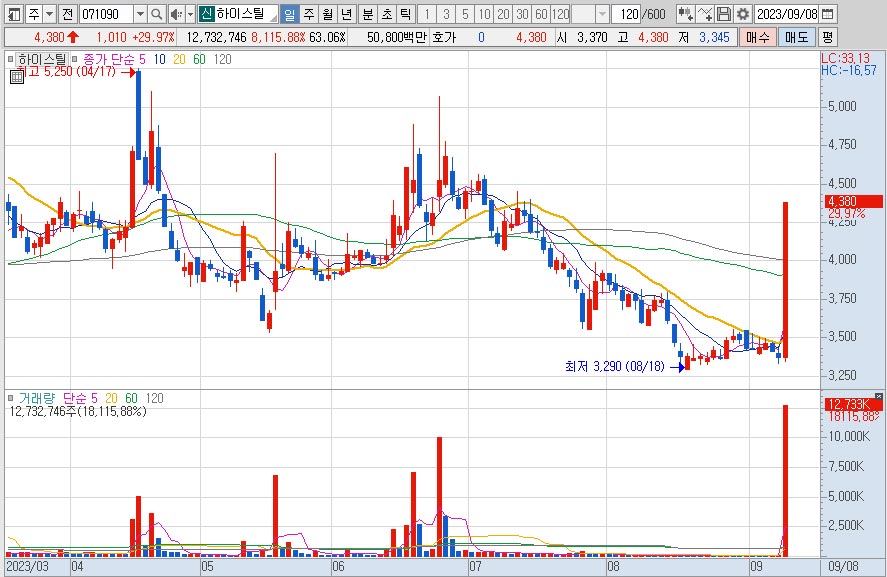Click the 09/08 date label on axis

coord(843,566)
